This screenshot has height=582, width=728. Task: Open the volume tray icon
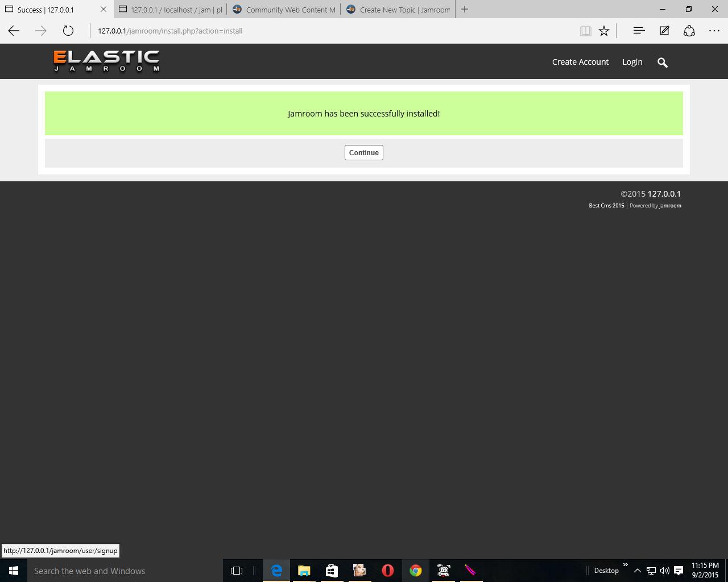(x=664, y=571)
